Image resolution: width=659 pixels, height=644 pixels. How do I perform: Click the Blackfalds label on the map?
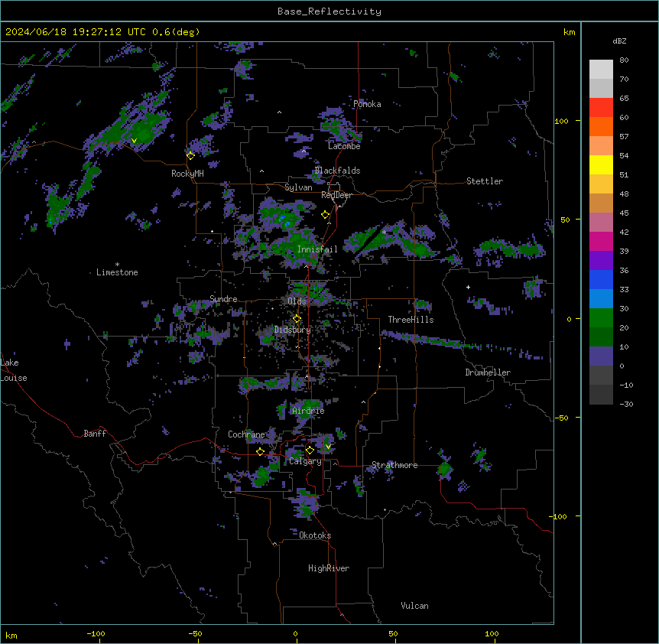pyautogui.click(x=337, y=171)
